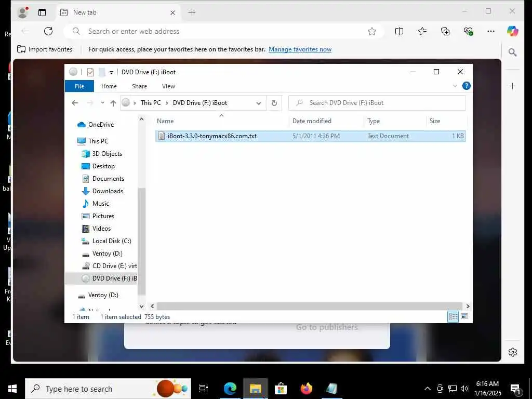Click Import favorites on favorites bar
The image size is (532, 399).
pyautogui.click(x=45, y=49)
